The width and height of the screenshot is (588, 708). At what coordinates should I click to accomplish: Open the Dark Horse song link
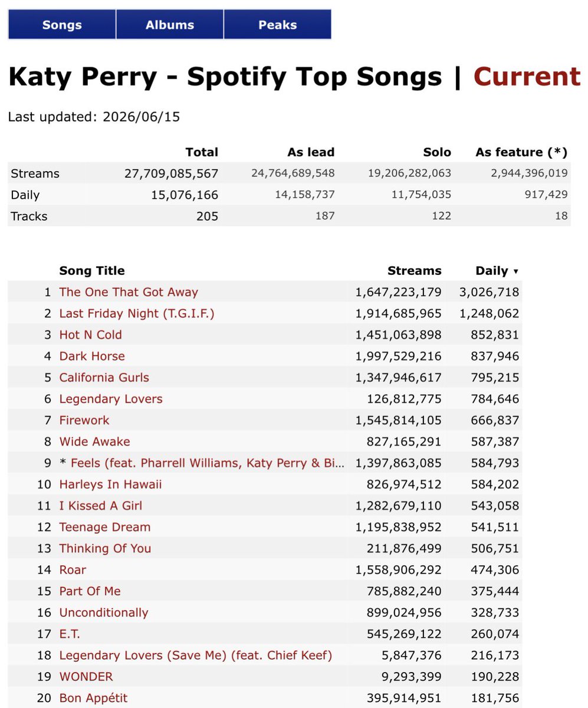(92, 356)
